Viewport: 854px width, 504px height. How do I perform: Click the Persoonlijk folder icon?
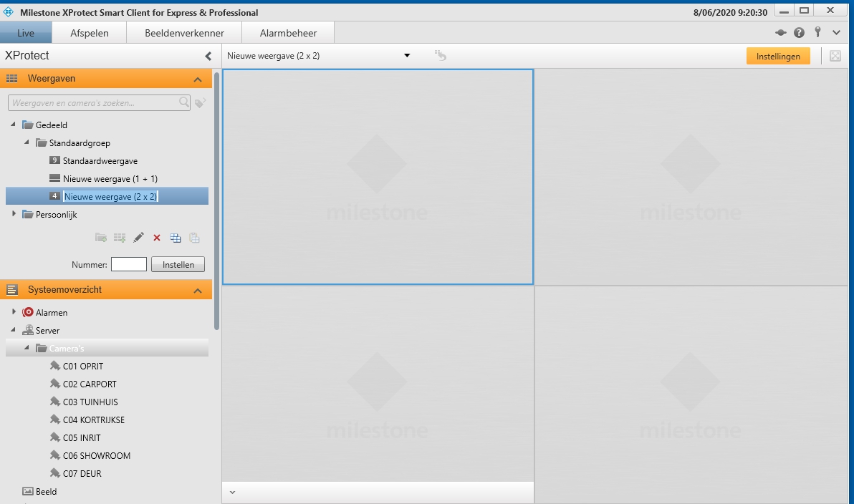(x=28, y=215)
